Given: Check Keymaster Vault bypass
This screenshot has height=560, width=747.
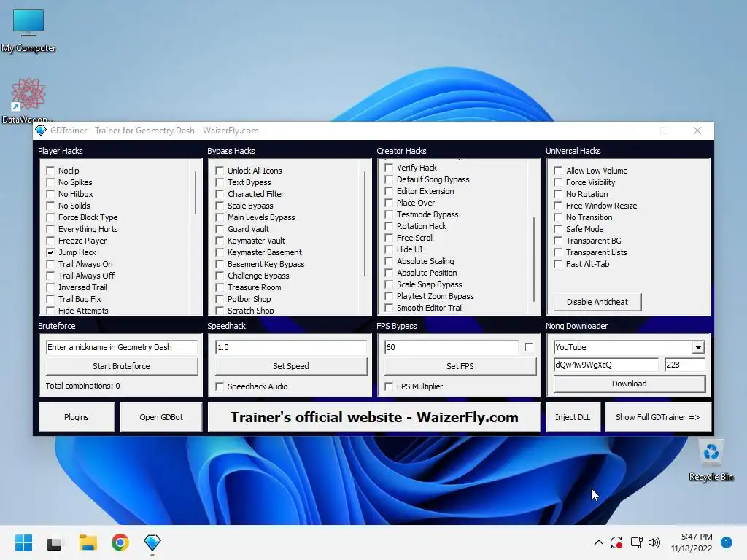Looking at the screenshot, I should click(x=219, y=241).
